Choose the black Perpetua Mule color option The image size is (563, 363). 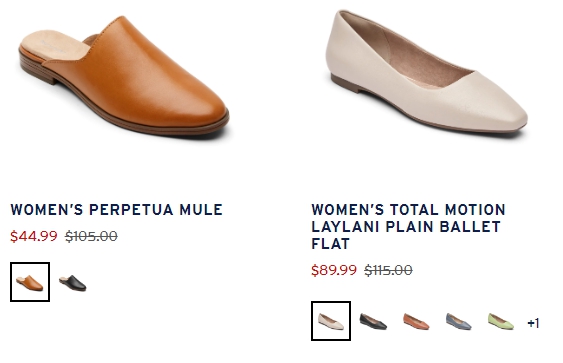click(73, 283)
